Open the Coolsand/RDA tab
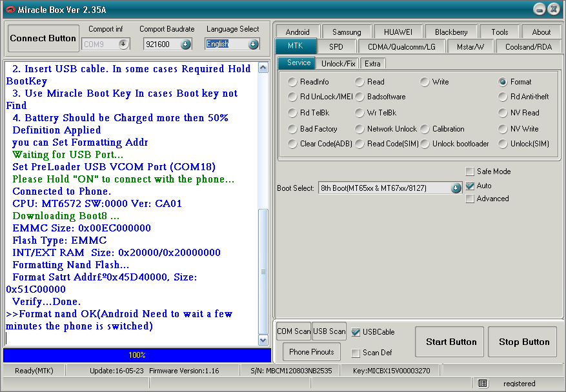Viewport: 566px width, 392px height. [529, 46]
